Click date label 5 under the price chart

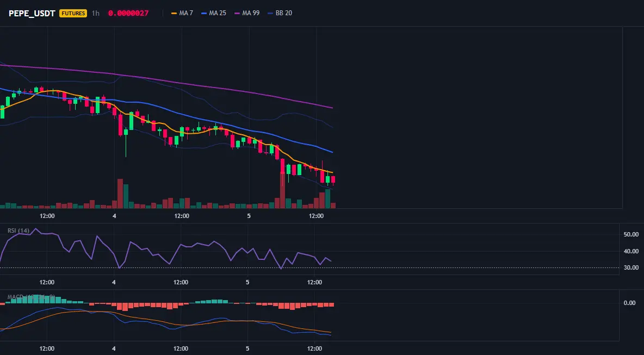pyautogui.click(x=249, y=216)
